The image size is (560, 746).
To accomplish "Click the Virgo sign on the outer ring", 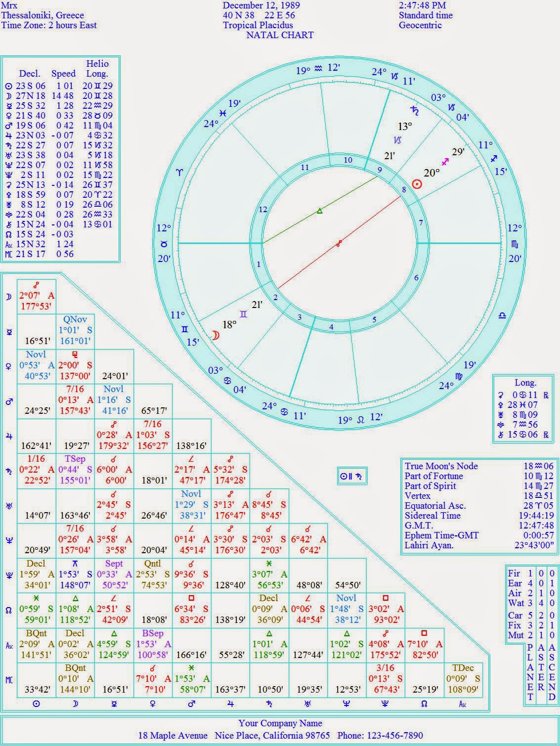I will pyautogui.click(x=459, y=376).
